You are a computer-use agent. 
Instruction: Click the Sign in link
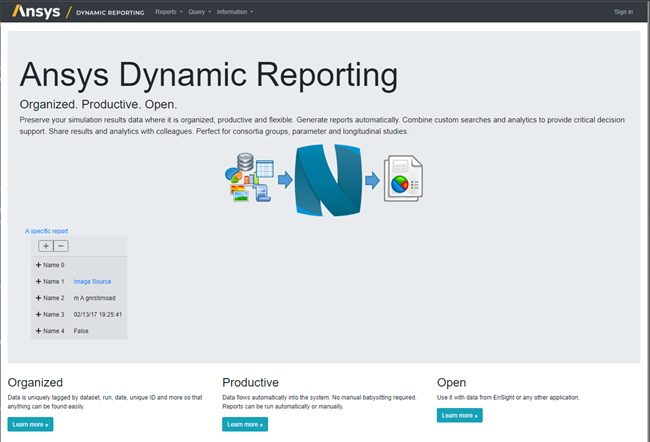click(x=623, y=12)
